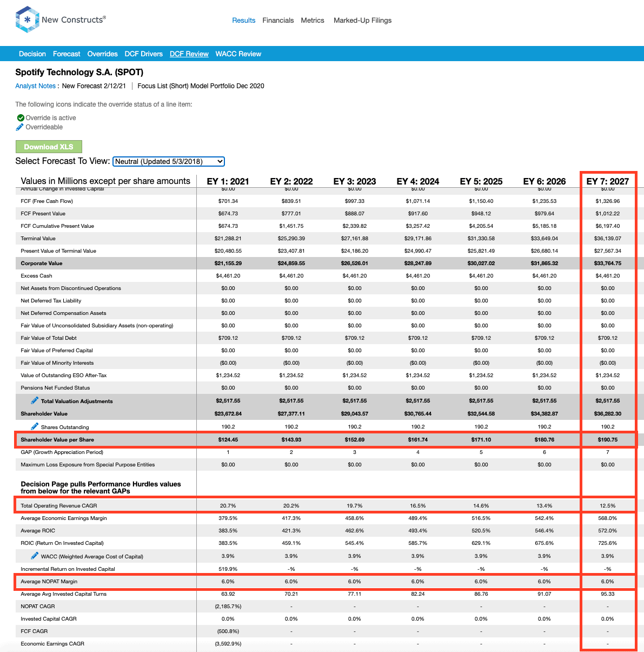644x652 pixels.
Task: Click the Download XLS button
Action: click(x=49, y=147)
